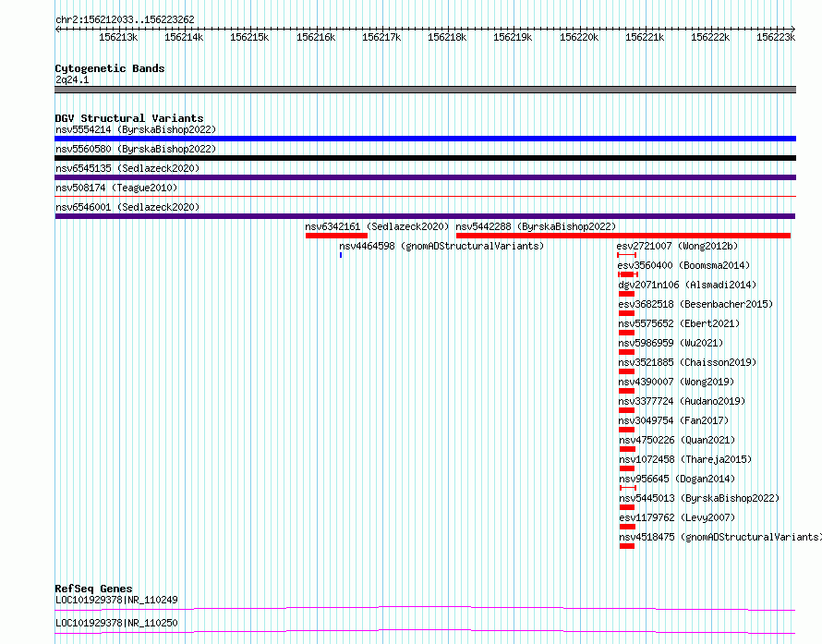Click ruler position 156213k
Screen dimensions: 822x644
click(118, 37)
